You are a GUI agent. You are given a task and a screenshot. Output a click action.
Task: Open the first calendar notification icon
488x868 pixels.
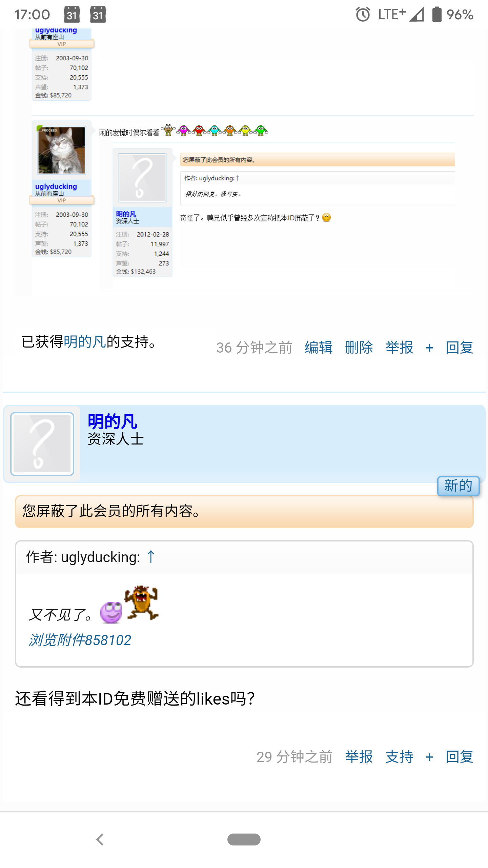(x=72, y=15)
